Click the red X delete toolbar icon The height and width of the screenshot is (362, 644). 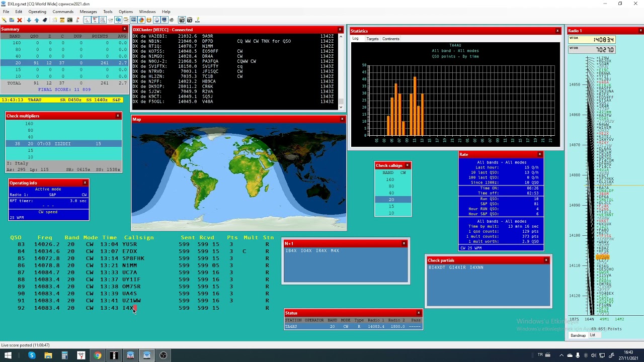(x=19, y=20)
